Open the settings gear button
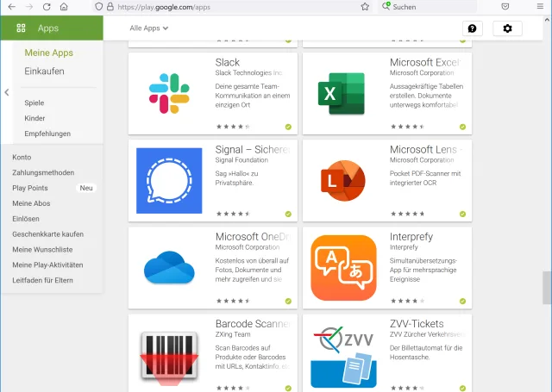This screenshot has height=392, width=552. pos(507,28)
